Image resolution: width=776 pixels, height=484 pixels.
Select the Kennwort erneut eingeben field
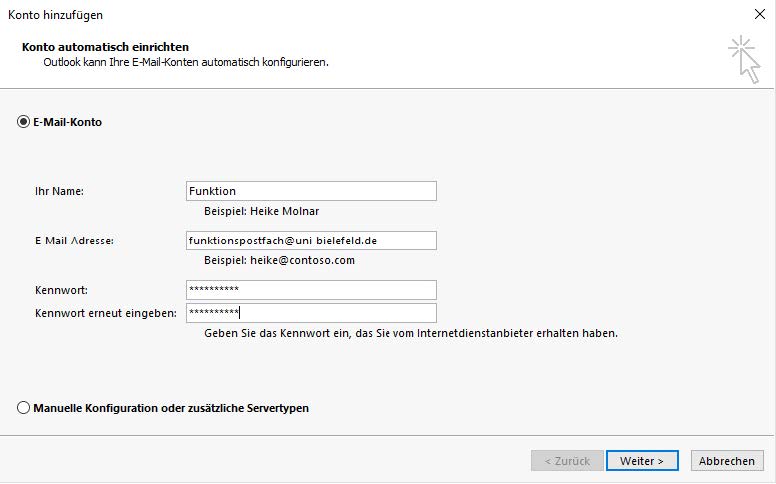(311, 313)
